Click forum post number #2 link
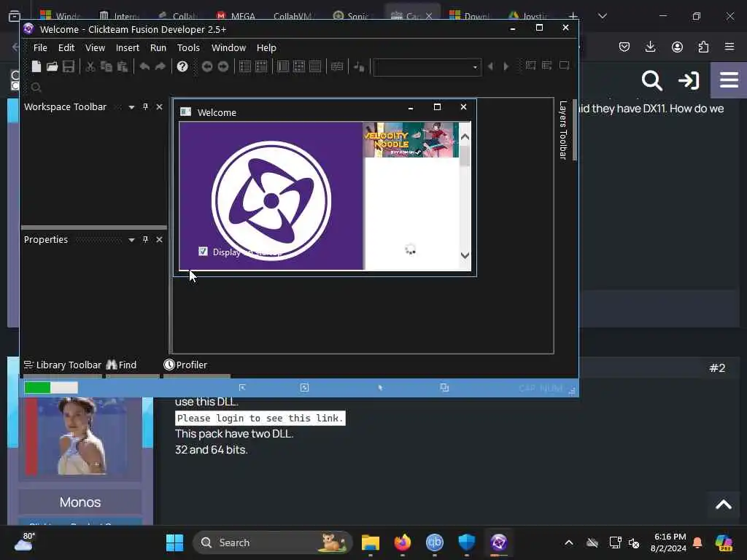 [717, 367]
